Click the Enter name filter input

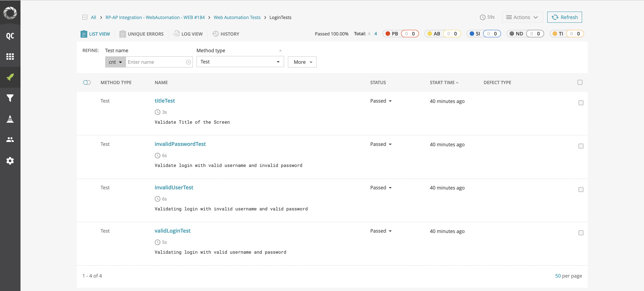[x=155, y=62]
